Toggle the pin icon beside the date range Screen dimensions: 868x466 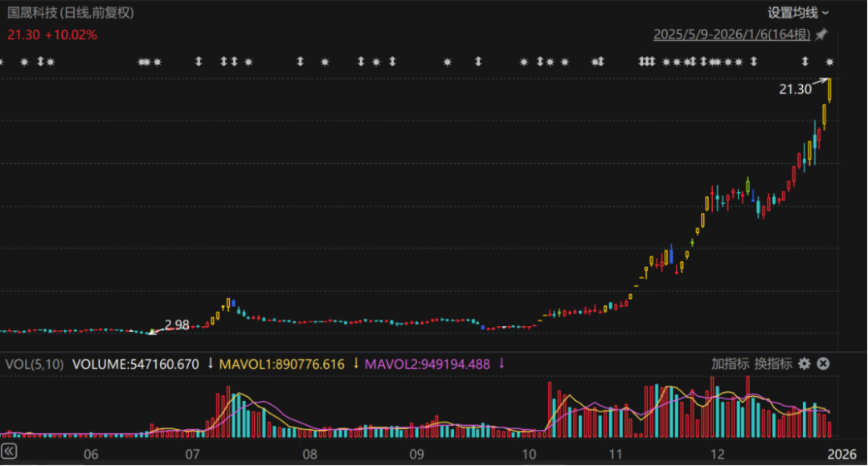[821, 35]
